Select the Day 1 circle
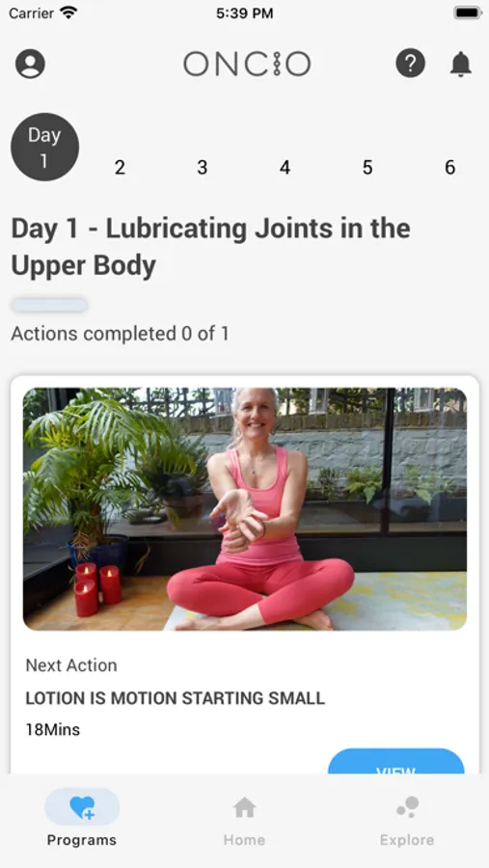This screenshot has height=868, width=489. tap(45, 148)
